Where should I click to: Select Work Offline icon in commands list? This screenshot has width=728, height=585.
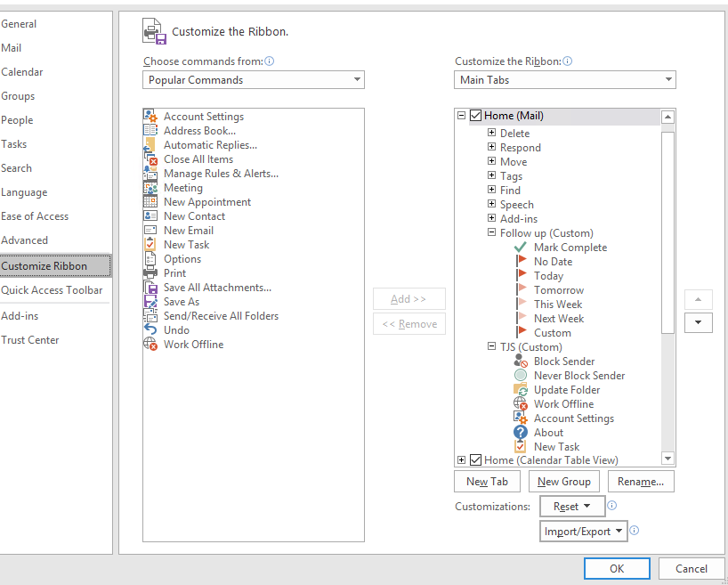point(150,345)
